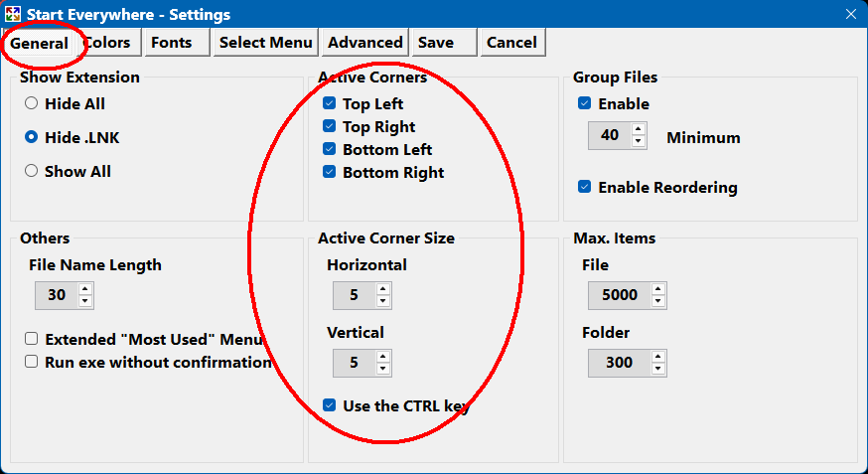Check Run exe without confirmation
This screenshot has width=868, height=474.
pos(32,362)
